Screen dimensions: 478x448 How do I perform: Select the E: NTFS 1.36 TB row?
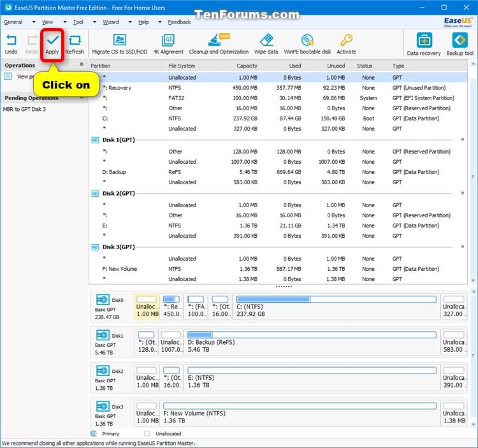(x=279, y=226)
